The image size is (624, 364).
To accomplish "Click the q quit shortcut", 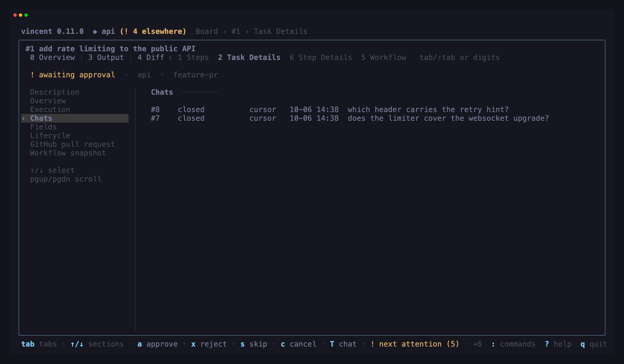I will tap(594, 344).
